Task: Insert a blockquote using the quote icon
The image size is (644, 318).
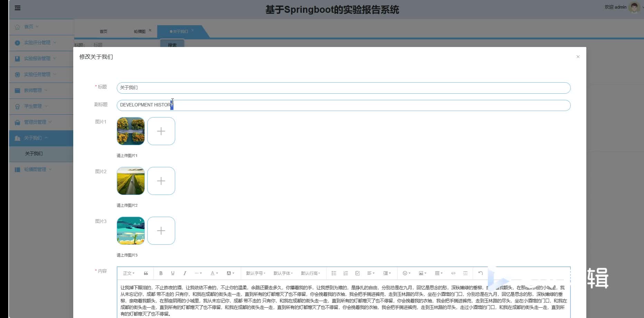Action: (x=146, y=273)
